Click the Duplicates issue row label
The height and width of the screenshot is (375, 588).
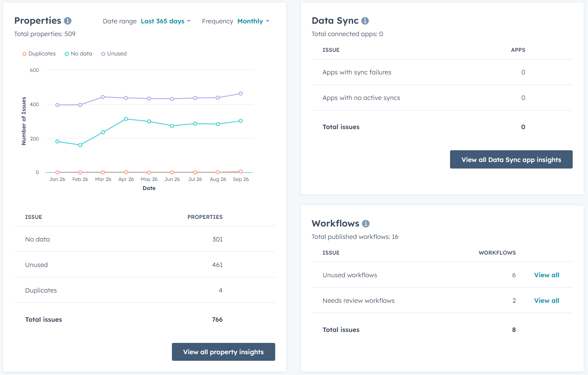[x=41, y=290]
